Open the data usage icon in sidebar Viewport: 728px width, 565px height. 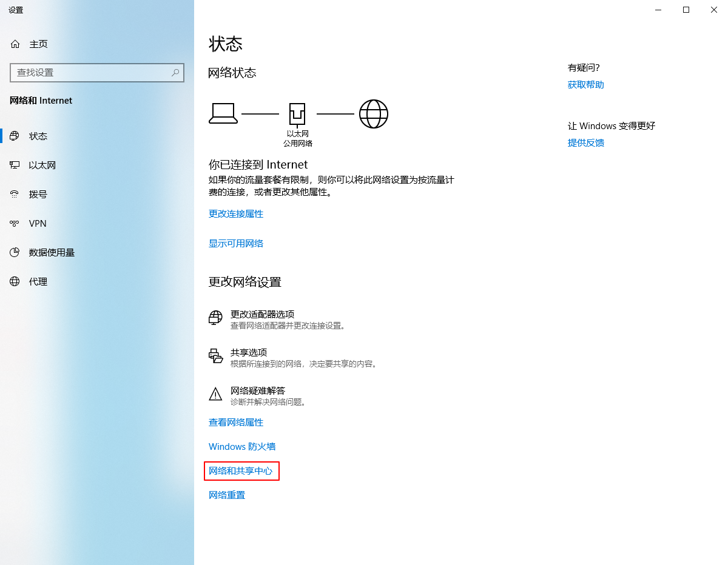click(x=15, y=252)
